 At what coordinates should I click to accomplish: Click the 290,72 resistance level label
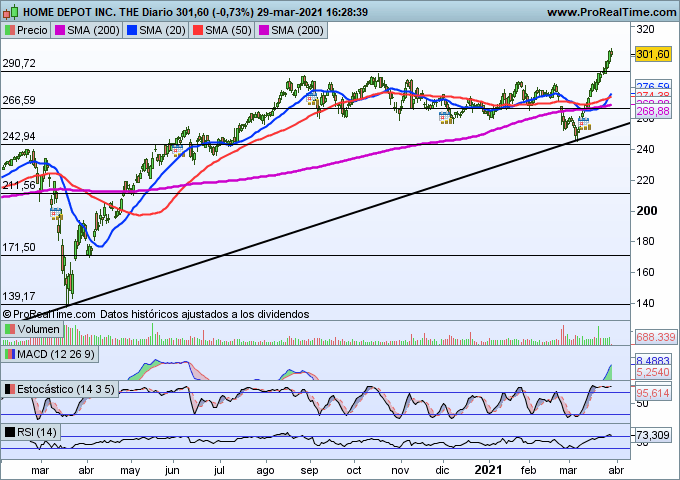click(19, 63)
